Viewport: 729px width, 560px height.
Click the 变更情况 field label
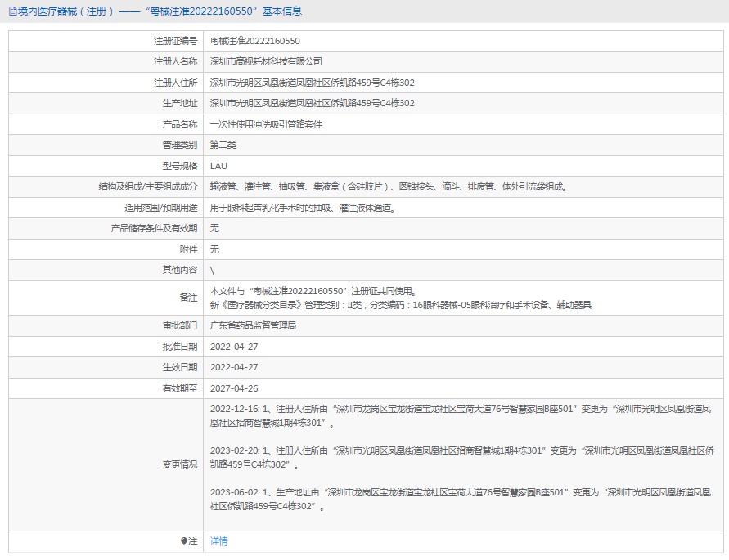tap(179, 464)
